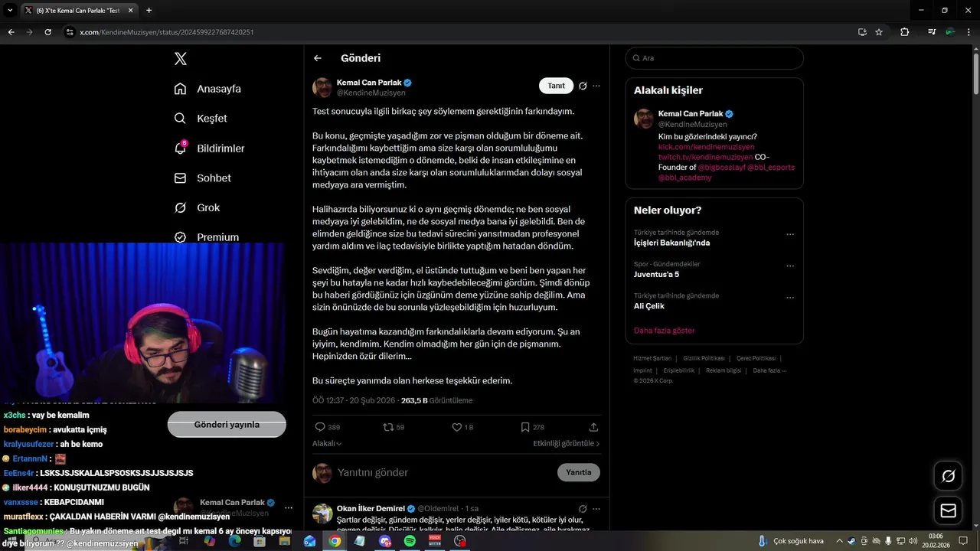
Task: Open the floating Grok button
Action: coord(949,476)
